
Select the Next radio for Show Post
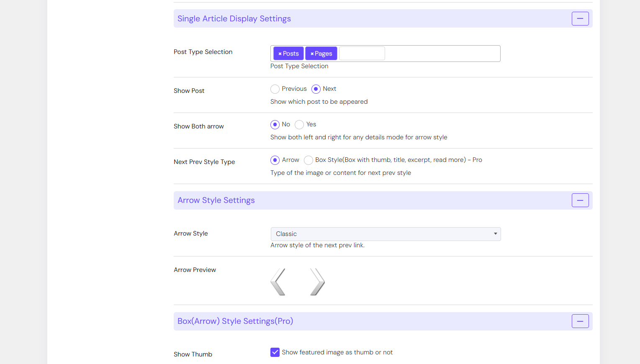(x=316, y=89)
